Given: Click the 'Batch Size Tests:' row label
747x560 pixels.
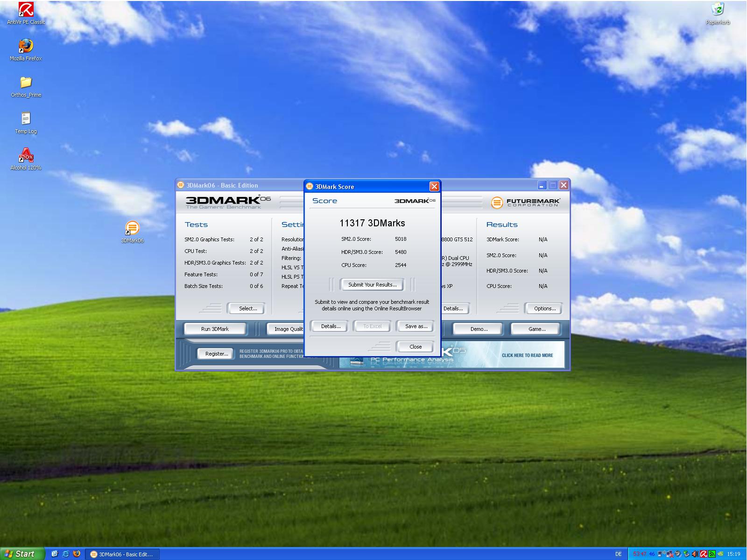Looking at the screenshot, I should click(x=204, y=286).
